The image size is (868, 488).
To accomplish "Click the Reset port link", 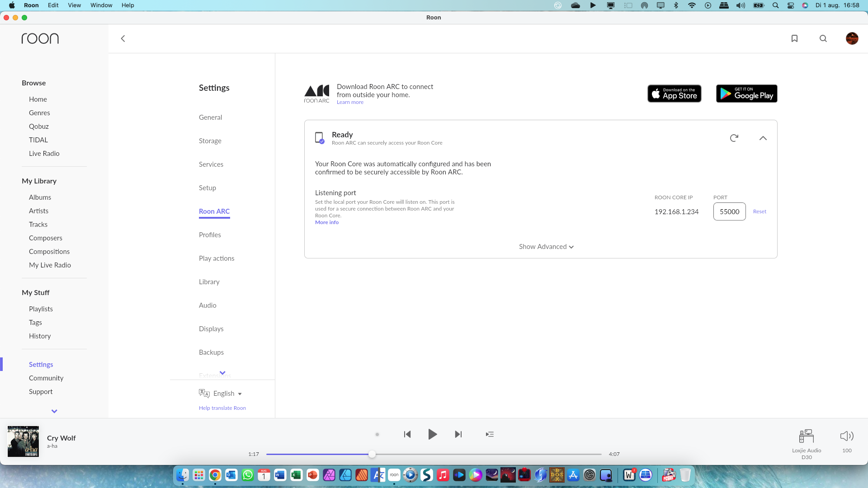I will (x=759, y=211).
